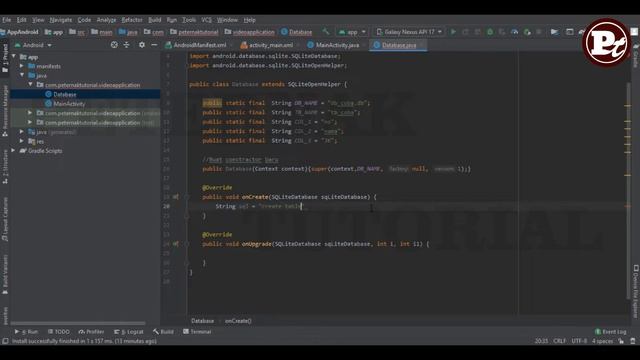Open the Run tool window
640x360 pixels.
click(x=27, y=331)
